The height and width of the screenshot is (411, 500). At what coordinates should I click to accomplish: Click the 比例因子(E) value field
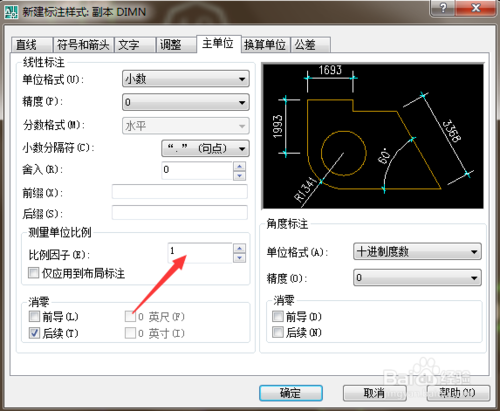click(x=200, y=253)
